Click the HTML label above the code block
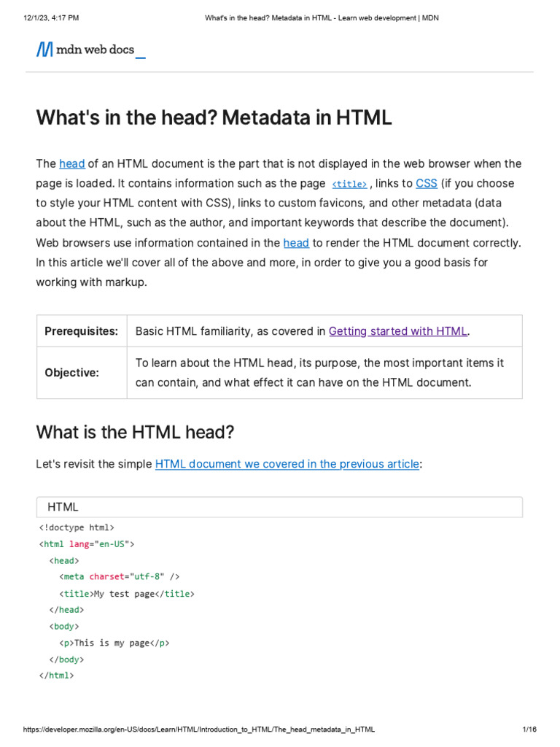Screen dimensions: 560x747 click(x=63, y=507)
